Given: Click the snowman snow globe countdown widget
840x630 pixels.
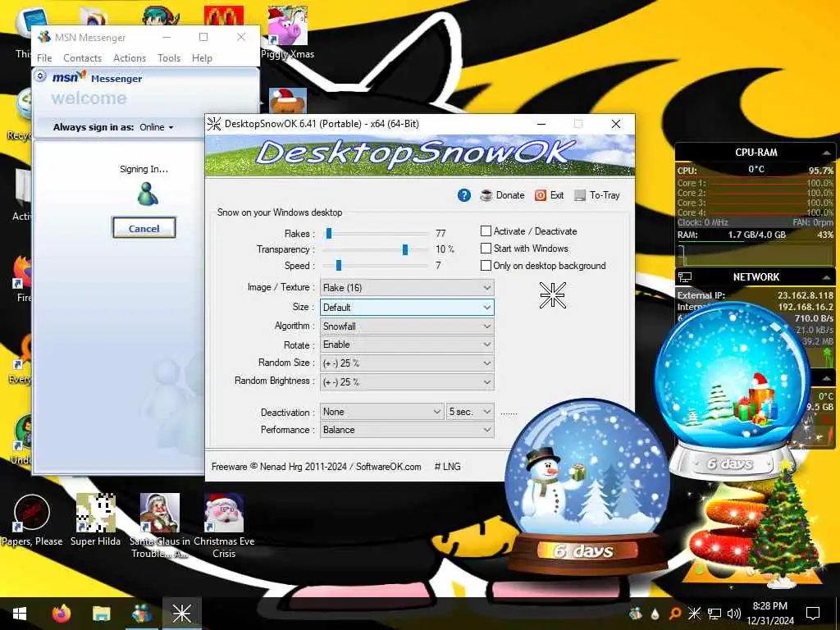Looking at the screenshot, I should coord(586,487).
